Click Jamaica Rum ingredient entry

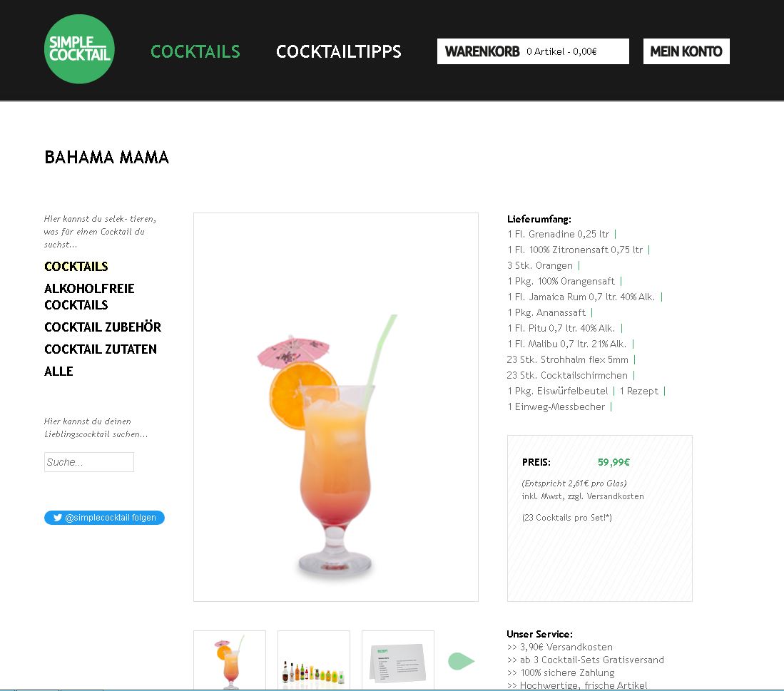581,297
